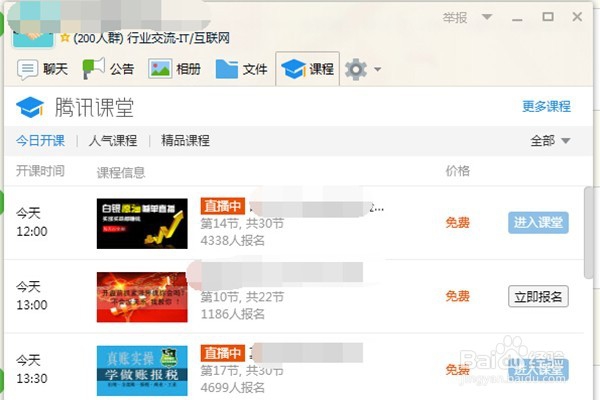Viewport: 600px width, 400px height.
Task: Switch to the 人气课程 tab
Action: [x=113, y=140]
